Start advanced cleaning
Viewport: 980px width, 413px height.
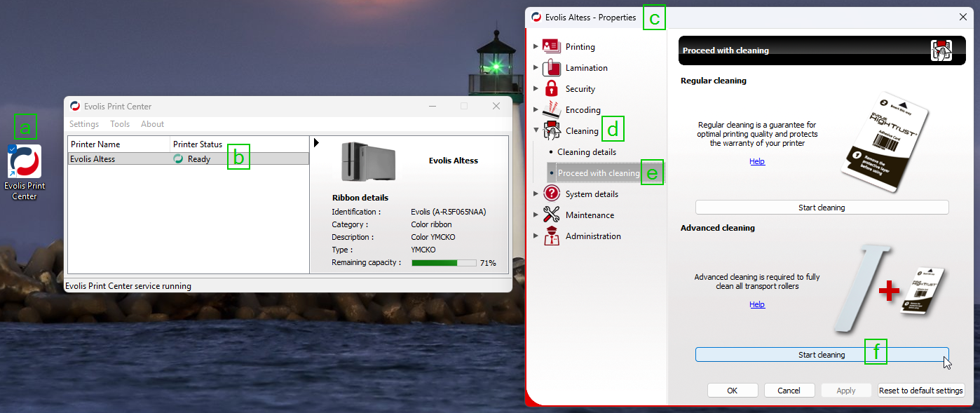point(822,355)
